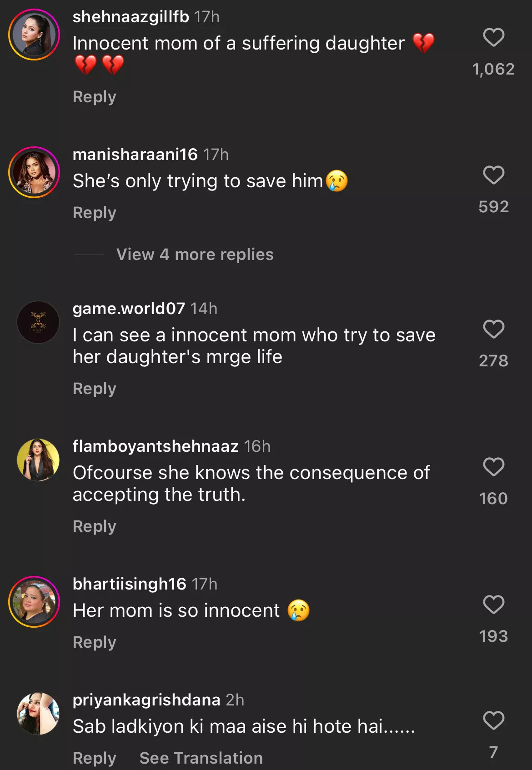Expand "View 4 more replies"
This screenshot has width=532, height=770.
[195, 255]
